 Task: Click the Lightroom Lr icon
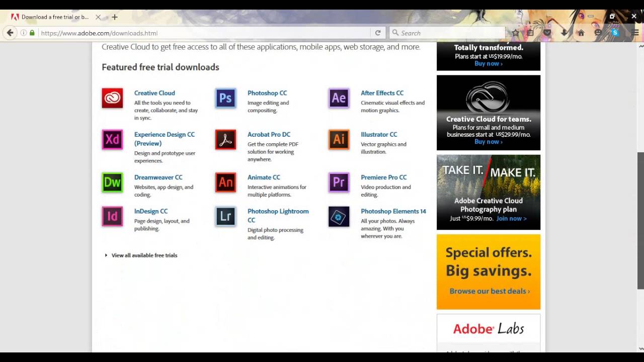(225, 216)
